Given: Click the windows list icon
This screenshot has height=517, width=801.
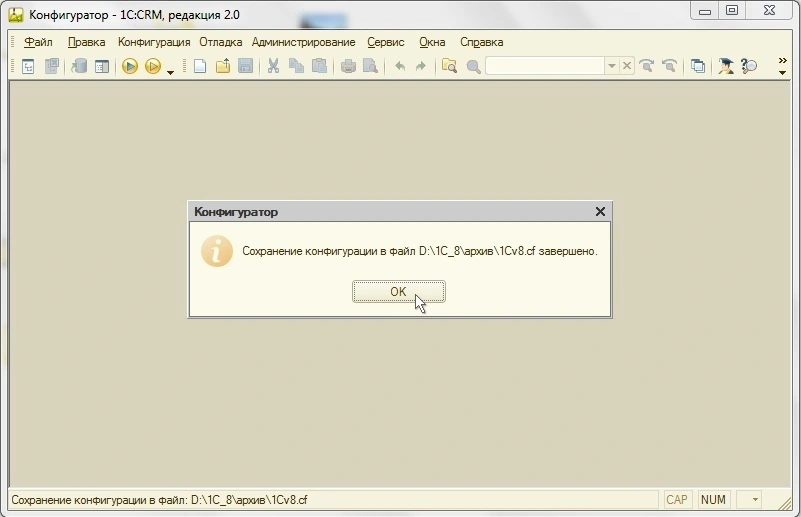Looking at the screenshot, I should pos(698,66).
